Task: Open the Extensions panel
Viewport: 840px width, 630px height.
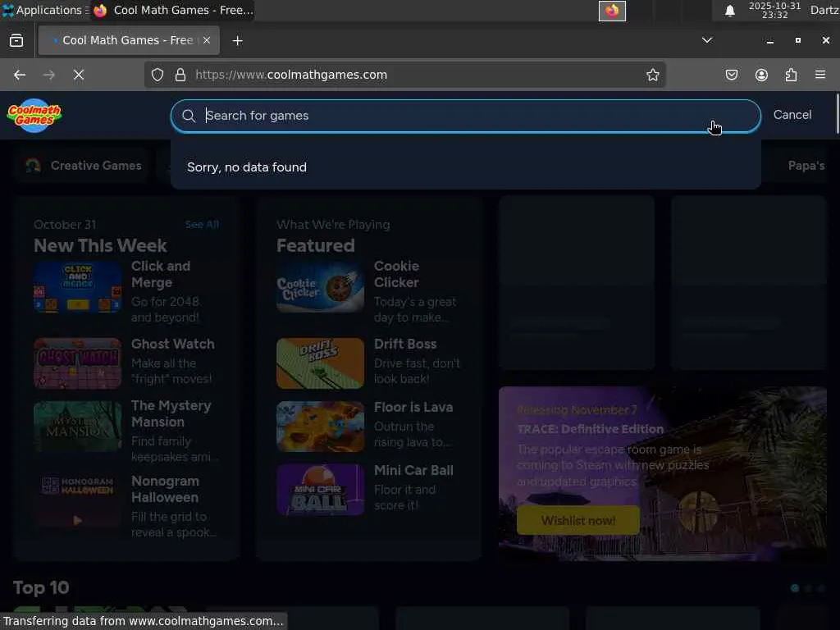Action: pos(791,75)
